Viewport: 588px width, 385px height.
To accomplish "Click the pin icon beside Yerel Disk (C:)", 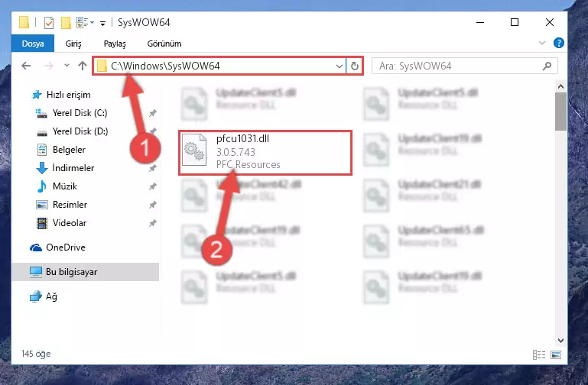I will click(153, 113).
